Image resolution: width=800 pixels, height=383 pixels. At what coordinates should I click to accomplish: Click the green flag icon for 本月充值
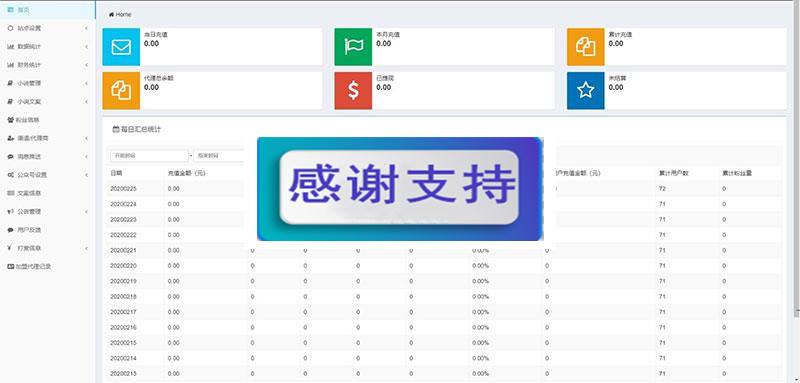pos(353,47)
